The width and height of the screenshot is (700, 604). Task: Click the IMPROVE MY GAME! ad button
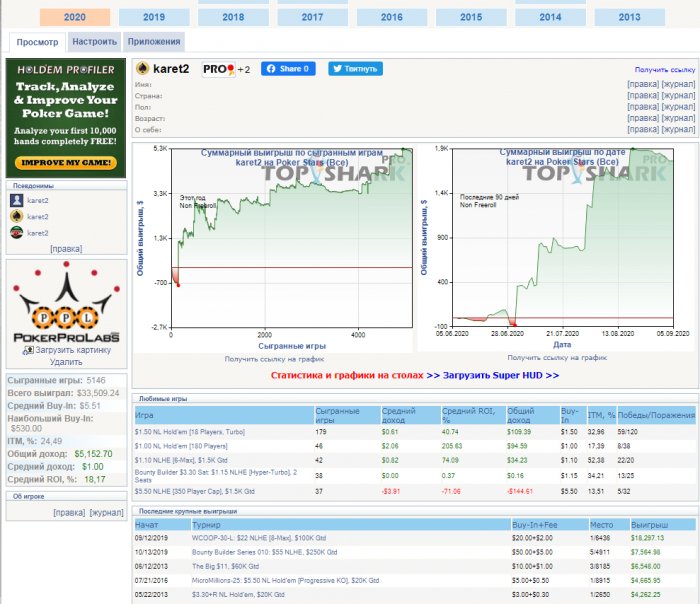coord(66,162)
